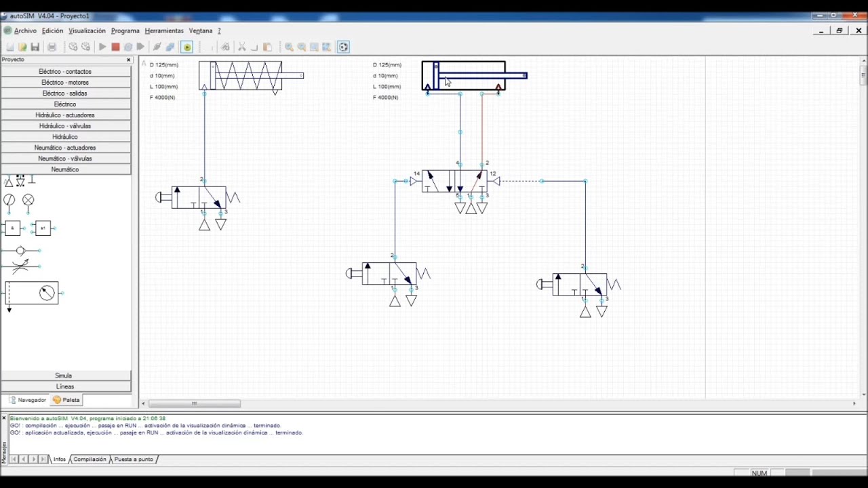Expand the Hidráulico palette category
868x488 pixels.
pos(66,136)
